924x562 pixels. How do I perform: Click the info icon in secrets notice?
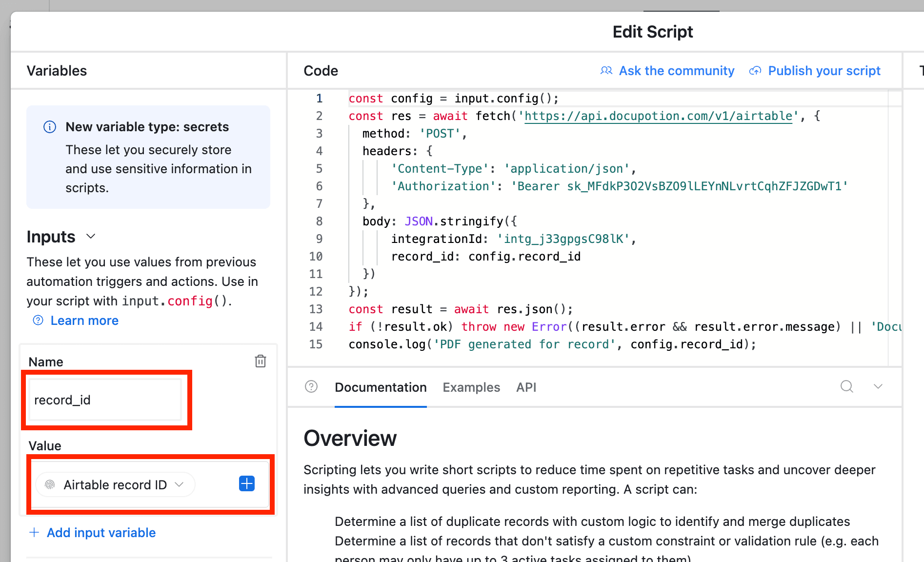pyautogui.click(x=50, y=127)
